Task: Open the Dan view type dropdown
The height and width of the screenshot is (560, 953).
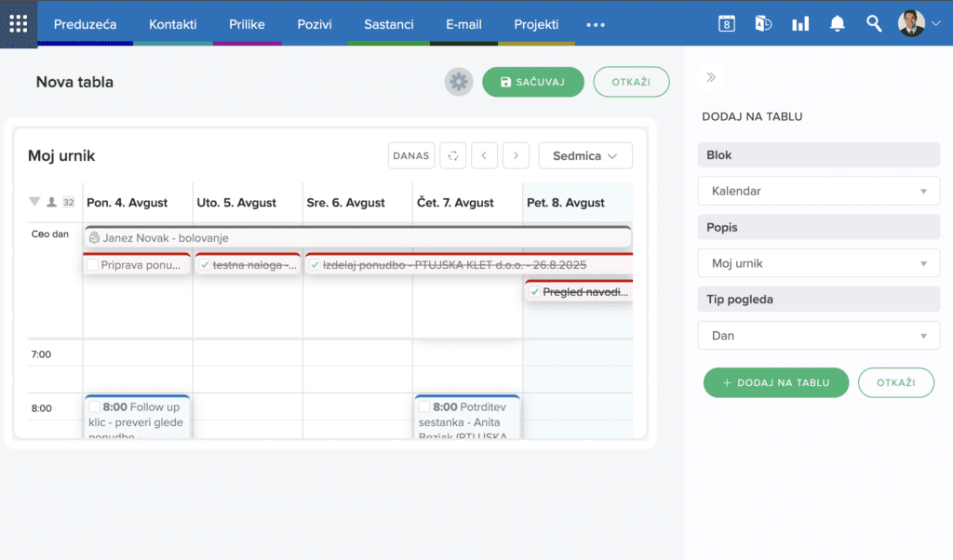Action: [x=819, y=335]
